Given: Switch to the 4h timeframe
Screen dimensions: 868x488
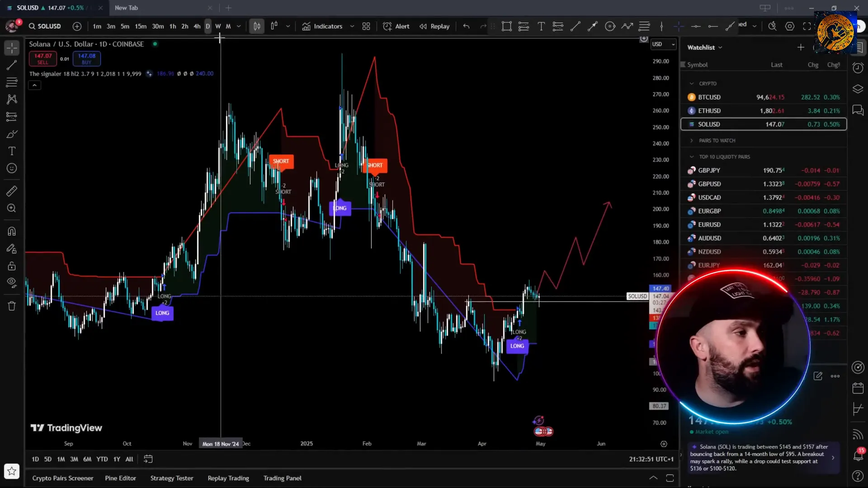Looking at the screenshot, I should pyautogui.click(x=197, y=26).
